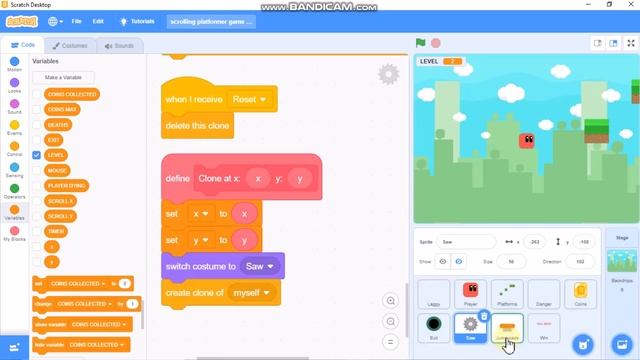Click the Add Extension button
This screenshot has width=640, height=360.
tap(14, 347)
